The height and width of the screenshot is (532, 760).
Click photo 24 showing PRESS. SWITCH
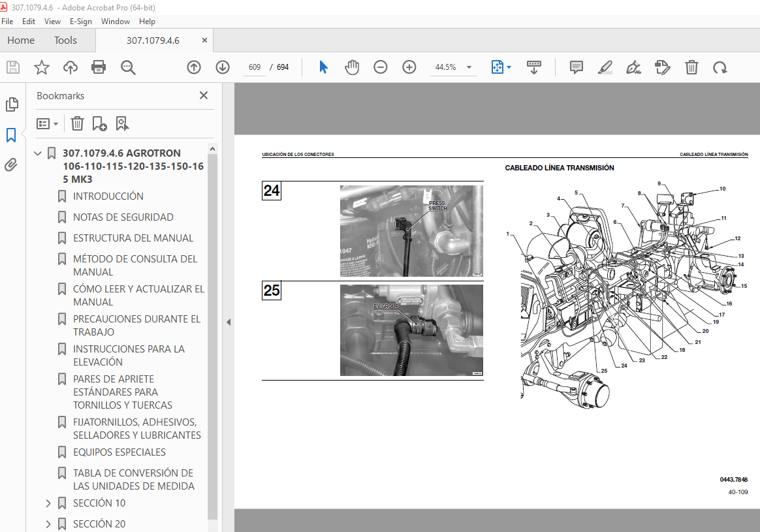click(411, 230)
